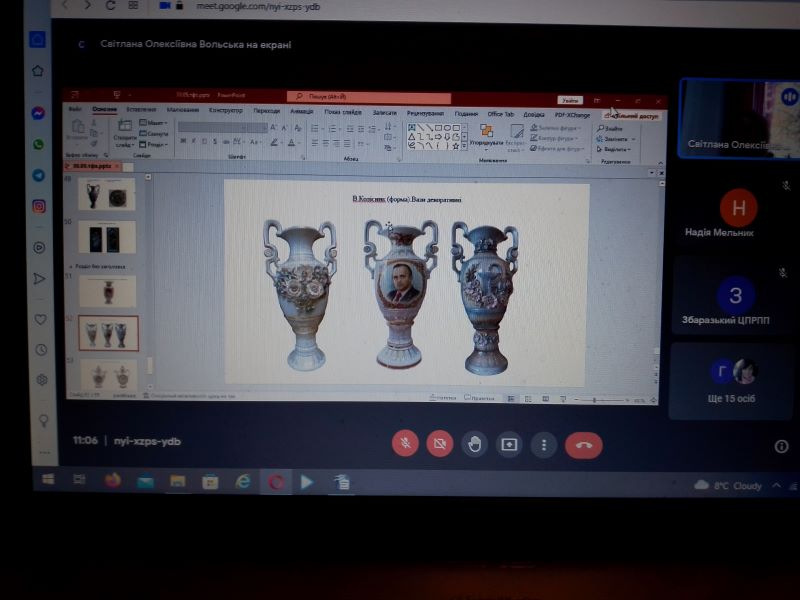Raise hand in the meeting
800x600 pixels.
(474, 444)
